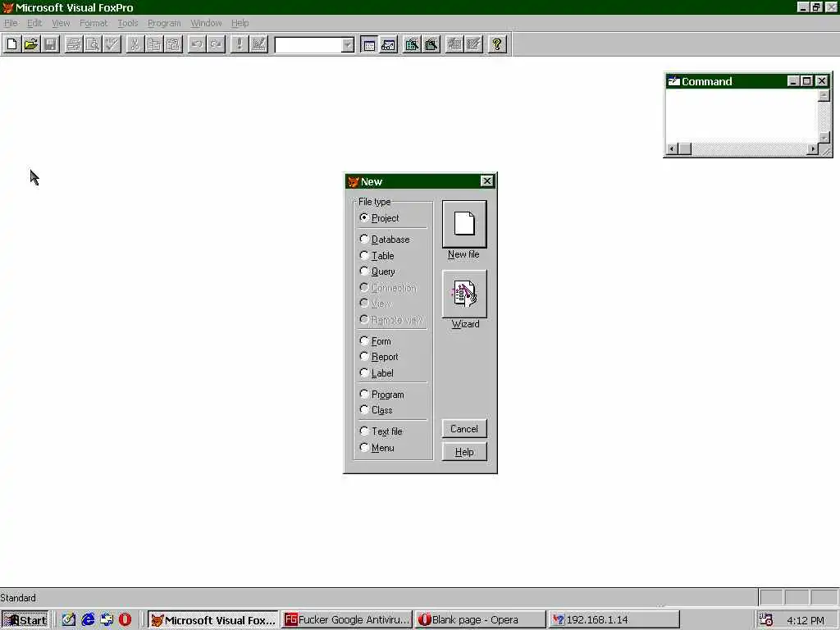Image resolution: width=840 pixels, height=630 pixels.
Task: Click the Print Preview toolbar icon
Action: point(93,44)
